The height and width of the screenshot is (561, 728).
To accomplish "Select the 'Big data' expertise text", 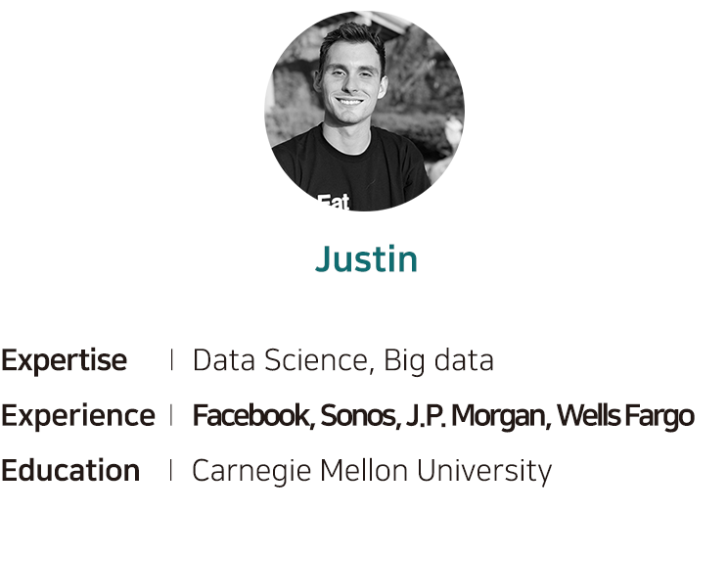I will pyautogui.click(x=438, y=360).
